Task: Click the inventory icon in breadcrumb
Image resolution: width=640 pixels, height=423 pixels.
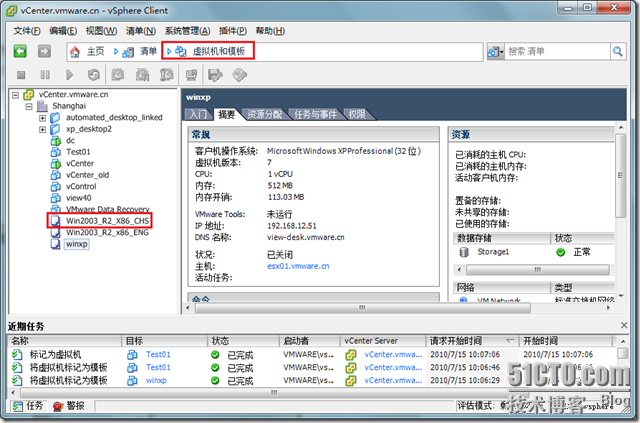Action: click(x=128, y=52)
